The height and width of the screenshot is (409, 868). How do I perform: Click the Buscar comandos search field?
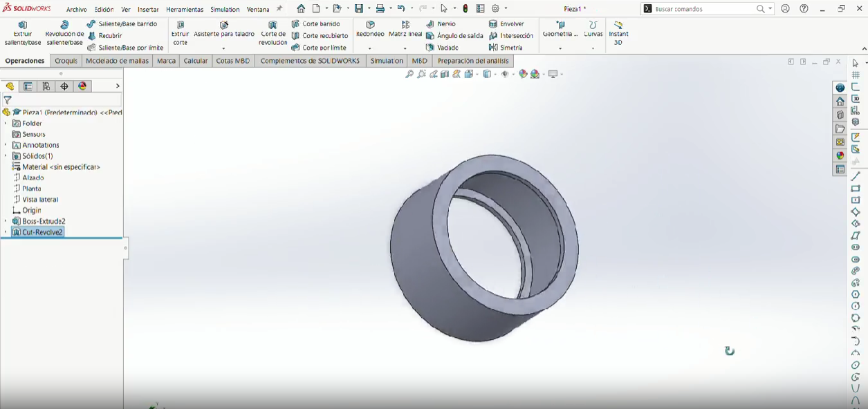[x=704, y=9]
